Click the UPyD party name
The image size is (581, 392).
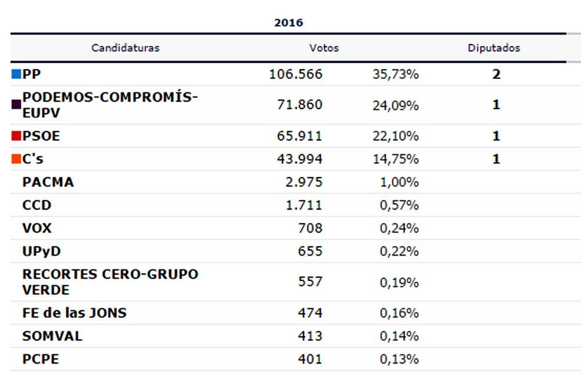coord(41,251)
